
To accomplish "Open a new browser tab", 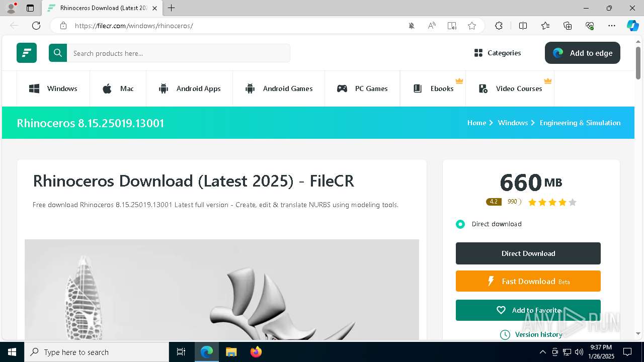I will tap(172, 8).
